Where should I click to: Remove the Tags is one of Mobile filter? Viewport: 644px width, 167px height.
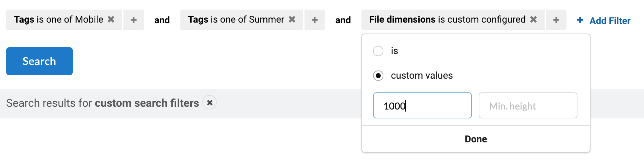(111, 20)
